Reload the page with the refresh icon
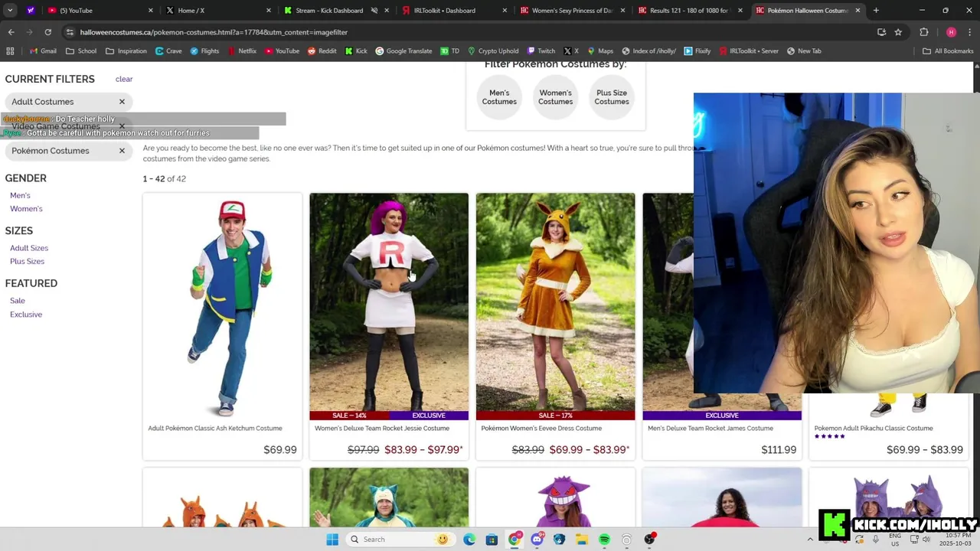Image resolution: width=980 pixels, height=551 pixels. coord(47,32)
